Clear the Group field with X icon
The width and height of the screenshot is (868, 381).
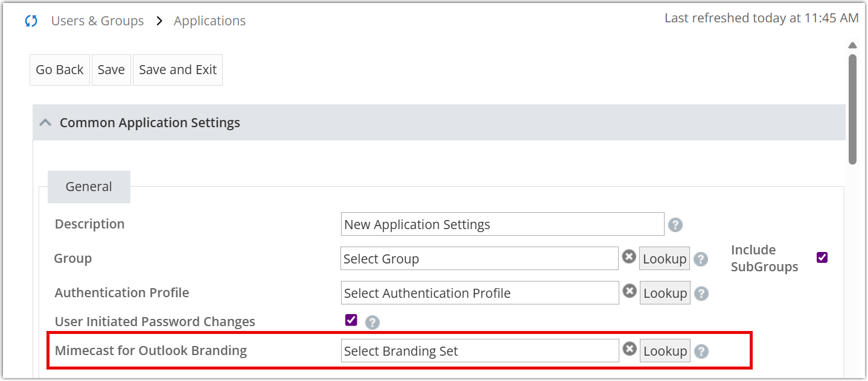point(629,257)
